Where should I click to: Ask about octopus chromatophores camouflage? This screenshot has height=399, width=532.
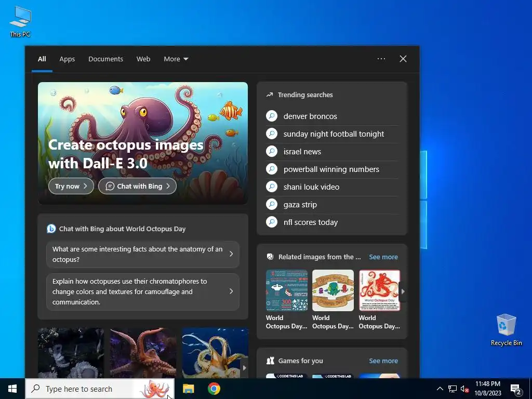(x=143, y=291)
